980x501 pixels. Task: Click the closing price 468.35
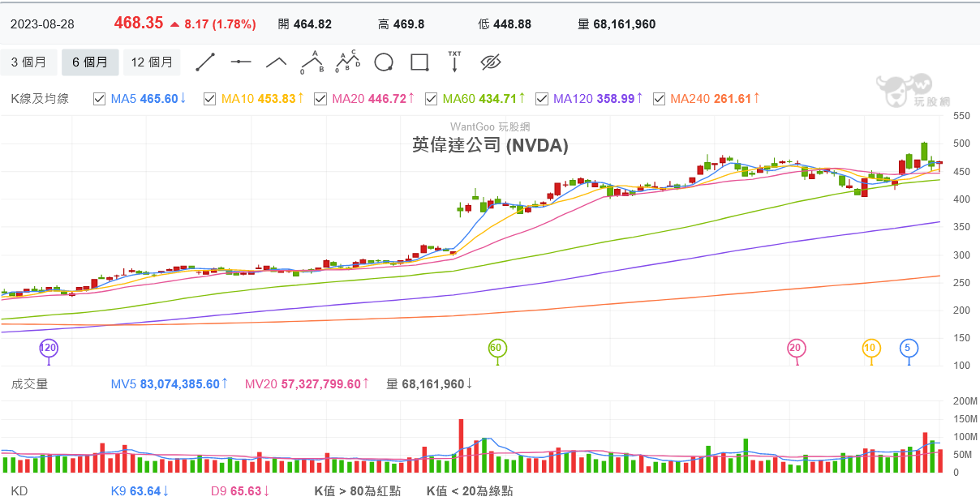pyautogui.click(x=139, y=24)
